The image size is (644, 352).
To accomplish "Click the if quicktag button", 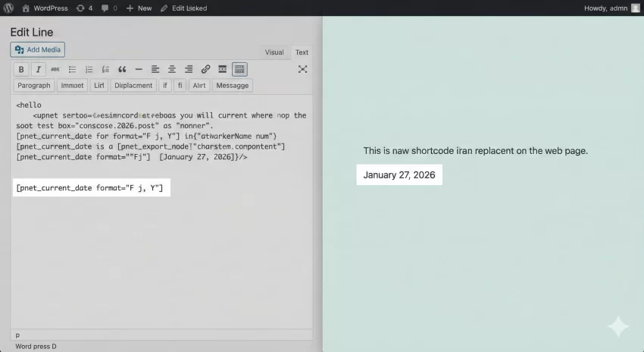I will click(165, 86).
